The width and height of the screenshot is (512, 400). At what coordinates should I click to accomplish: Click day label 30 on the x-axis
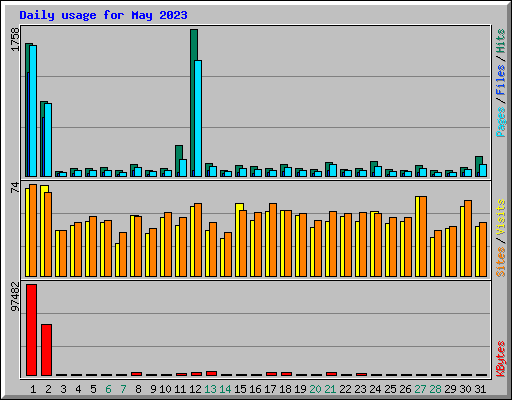click(x=465, y=389)
